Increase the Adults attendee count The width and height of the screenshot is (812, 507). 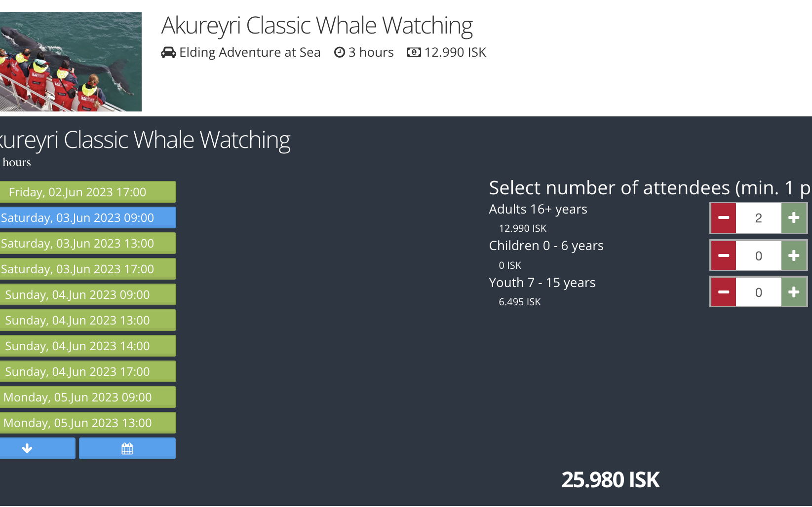coord(794,217)
